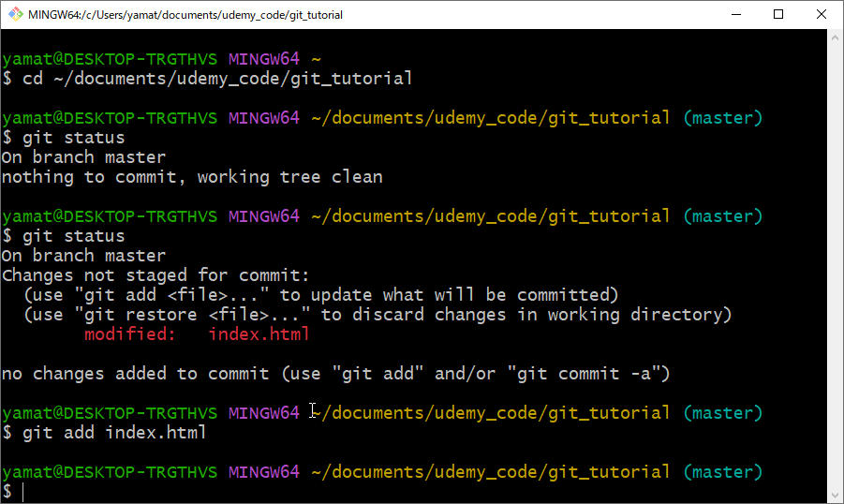Image resolution: width=844 pixels, height=504 pixels.
Task: Click the Git Bash icon in title bar
Action: (x=16, y=15)
